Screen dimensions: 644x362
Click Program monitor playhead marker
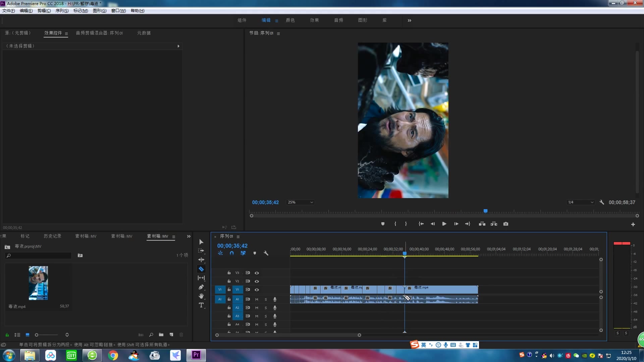click(x=485, y=211)
